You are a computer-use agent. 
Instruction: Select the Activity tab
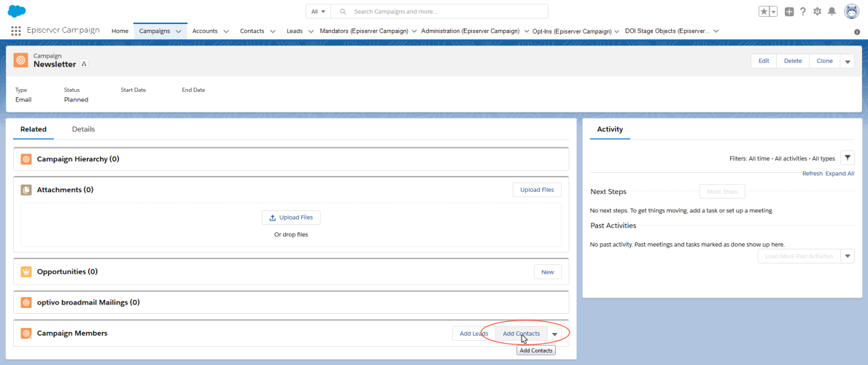[x=610, y=129]
